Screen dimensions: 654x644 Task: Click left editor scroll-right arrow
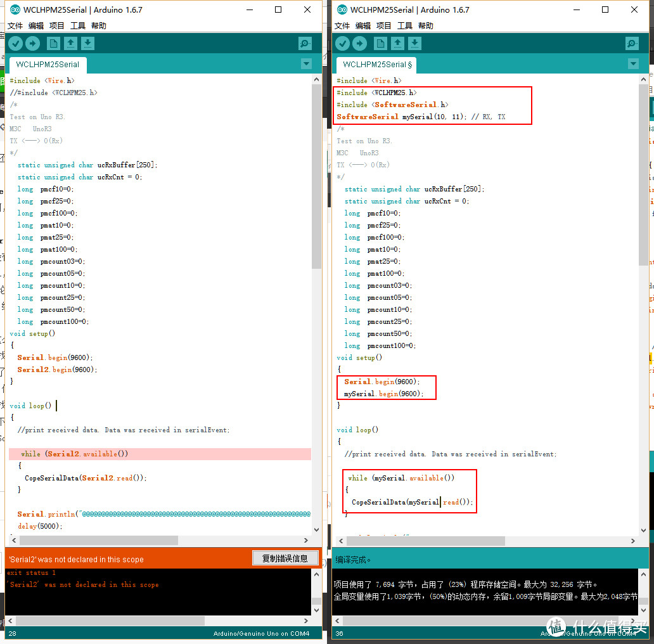click(x=305, y=541)
